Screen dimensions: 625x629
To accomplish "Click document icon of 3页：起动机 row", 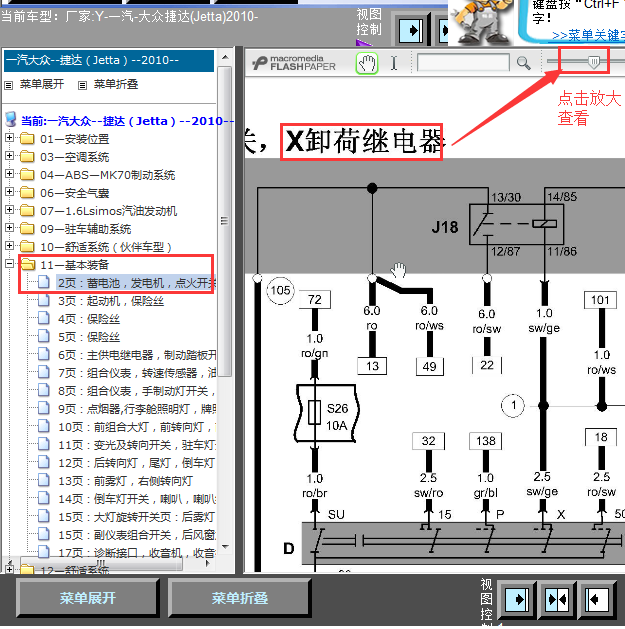I will [x=43, y=300].
